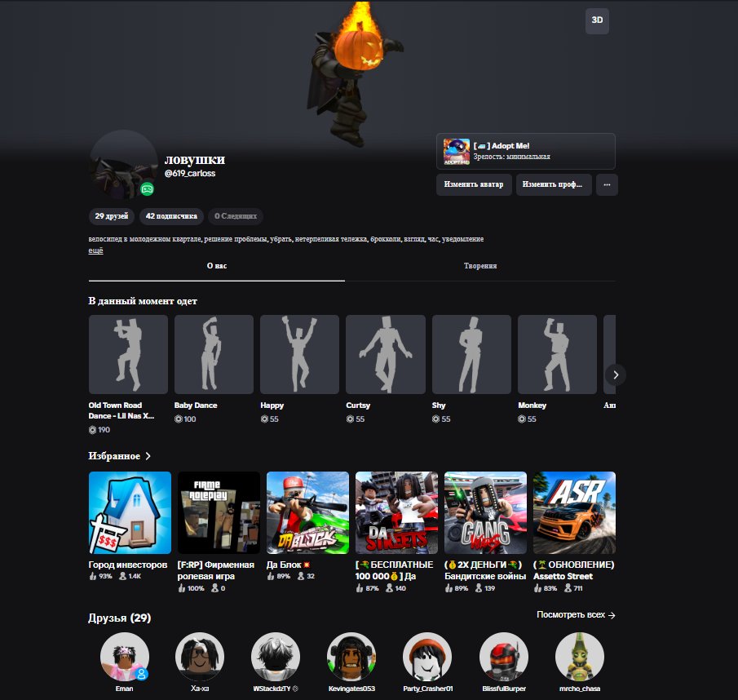Toggle the 3D avatar view button
Screen dimensions: 738x700
[x=597, y=20]
